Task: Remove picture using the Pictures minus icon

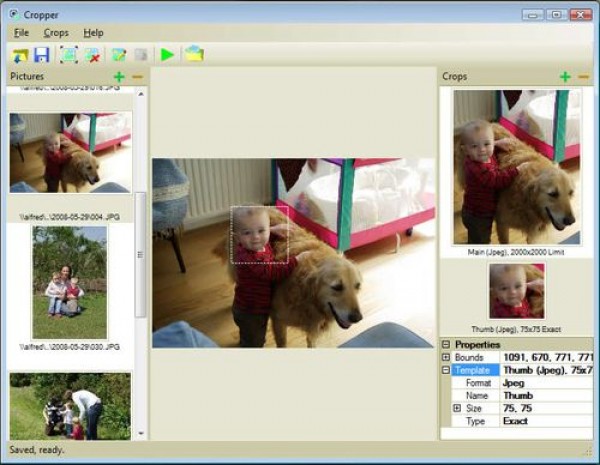Action: [137, 77]
